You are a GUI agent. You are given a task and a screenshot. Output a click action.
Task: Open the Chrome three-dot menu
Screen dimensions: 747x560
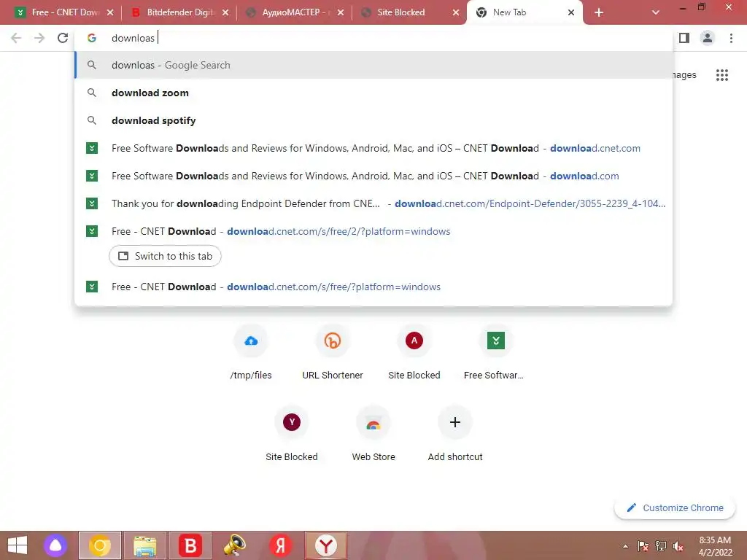(x=731, y=38)
